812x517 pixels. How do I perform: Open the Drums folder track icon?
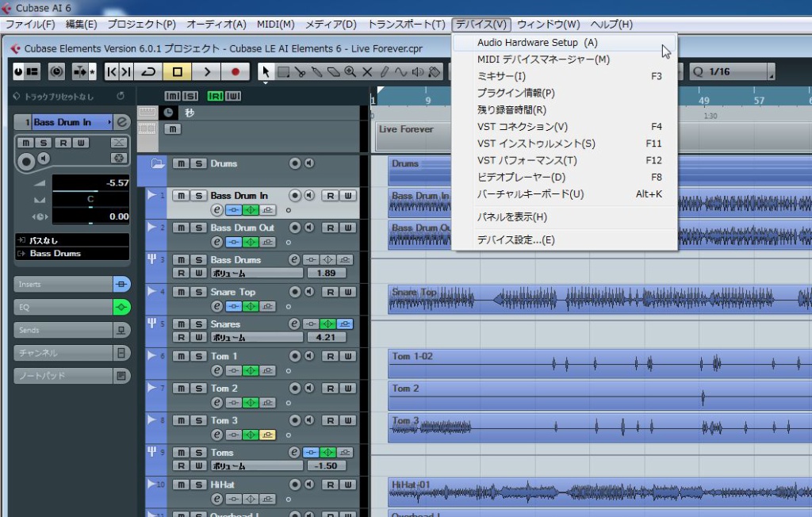pos(157,163)
